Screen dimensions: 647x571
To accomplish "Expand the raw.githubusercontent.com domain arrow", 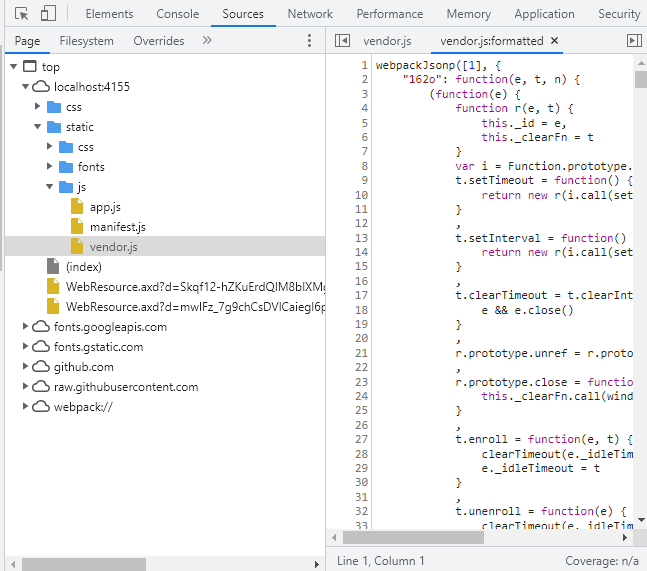I will click(26, 386).
